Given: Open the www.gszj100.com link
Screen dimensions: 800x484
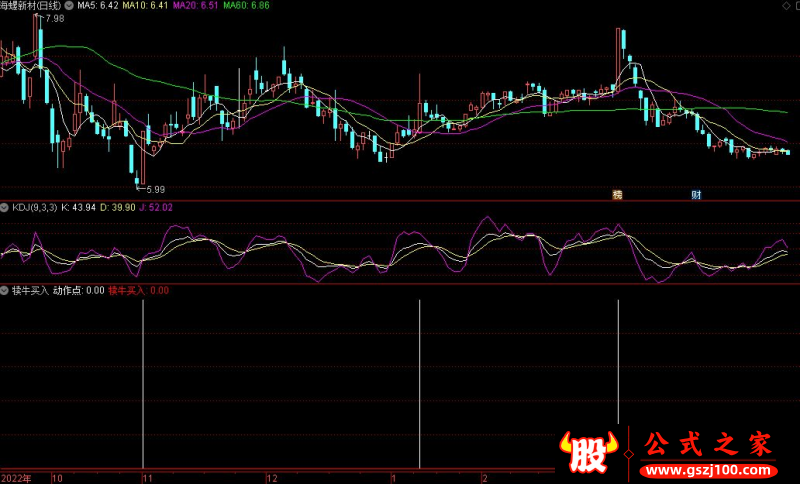Looking at the screenshot, I should tap(708, 470).
